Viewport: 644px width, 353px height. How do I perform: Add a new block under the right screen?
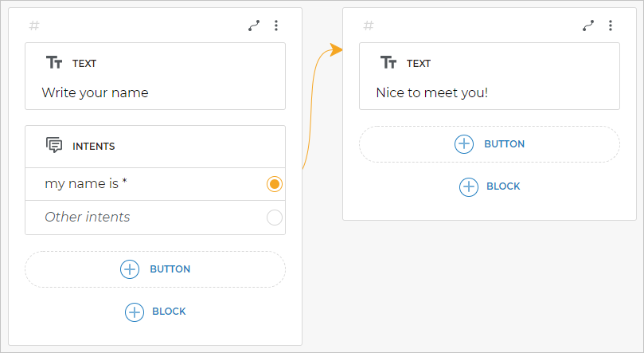(490, 186)
